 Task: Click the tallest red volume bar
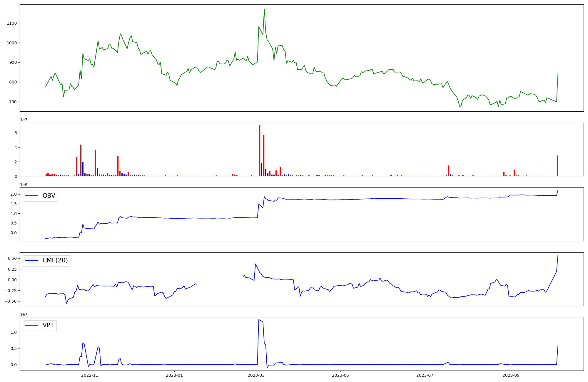[260, 150]
